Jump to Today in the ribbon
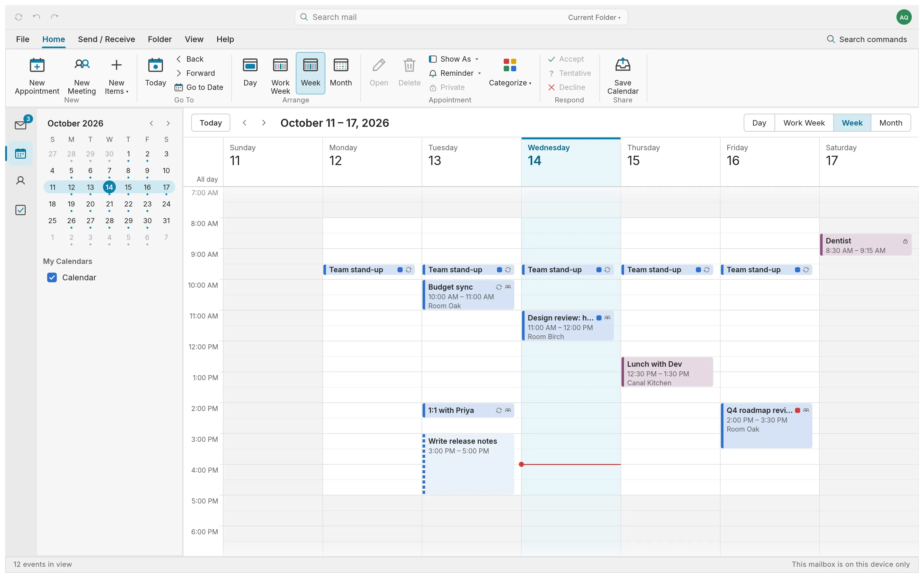 coord(155,73)
